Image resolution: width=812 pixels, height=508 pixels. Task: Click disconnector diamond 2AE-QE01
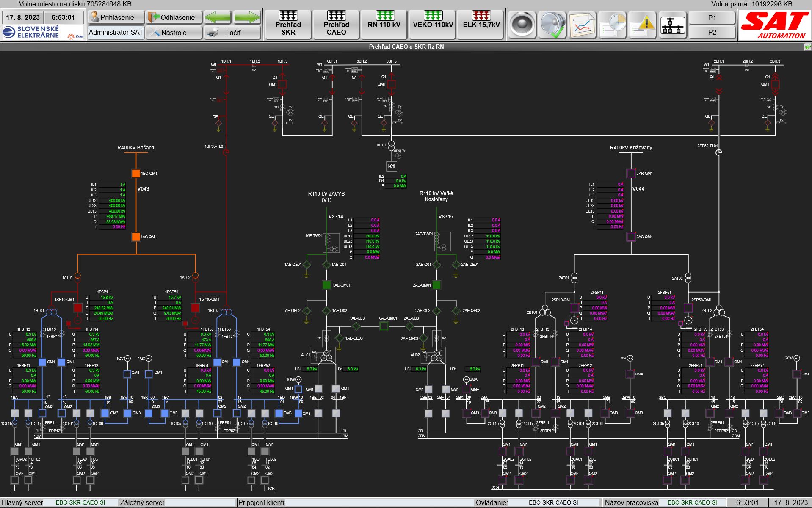click(456, 265)
